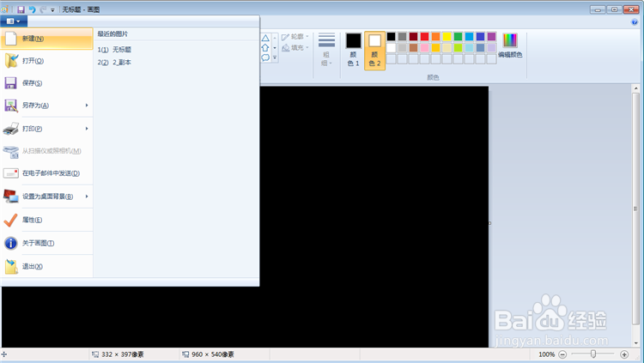Click the printer icon
This screenshot has height=363, width=644.
10,129
